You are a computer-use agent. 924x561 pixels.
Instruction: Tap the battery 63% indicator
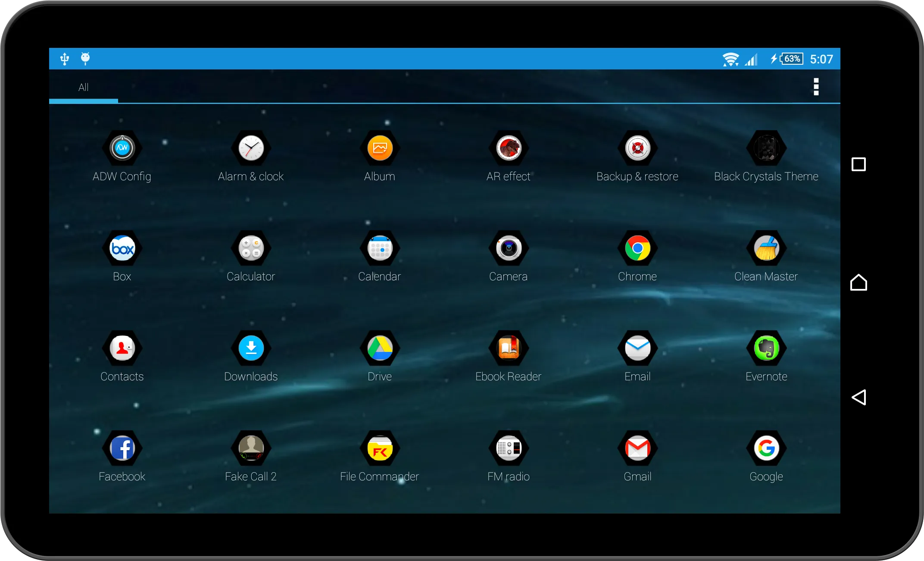pos(787,59)
